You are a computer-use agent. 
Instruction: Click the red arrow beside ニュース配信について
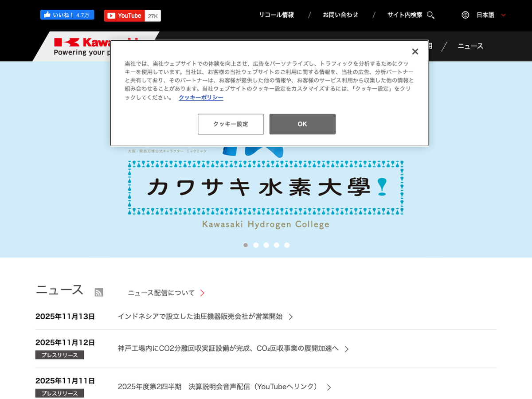[x=202, y=293]
